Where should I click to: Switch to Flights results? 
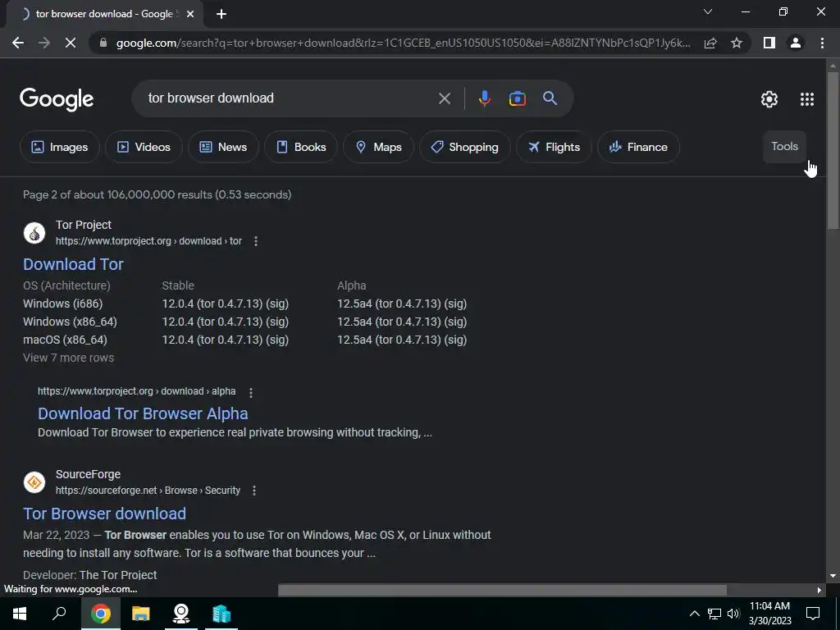click(554, 147)
